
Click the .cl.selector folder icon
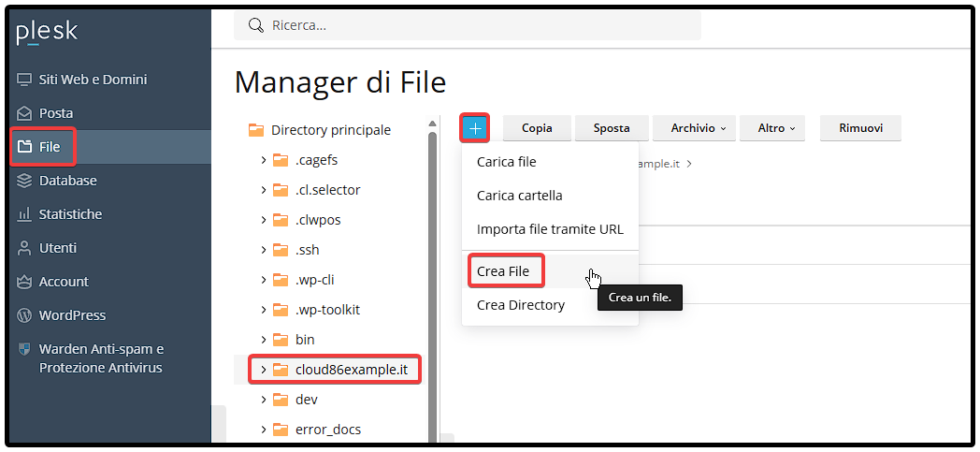pos(281,190)
